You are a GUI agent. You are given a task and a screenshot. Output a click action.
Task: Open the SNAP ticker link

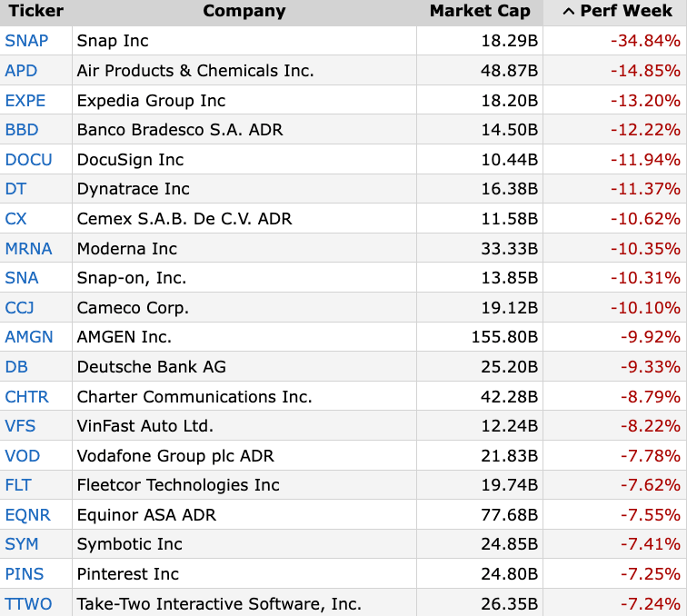click(26, 41)
